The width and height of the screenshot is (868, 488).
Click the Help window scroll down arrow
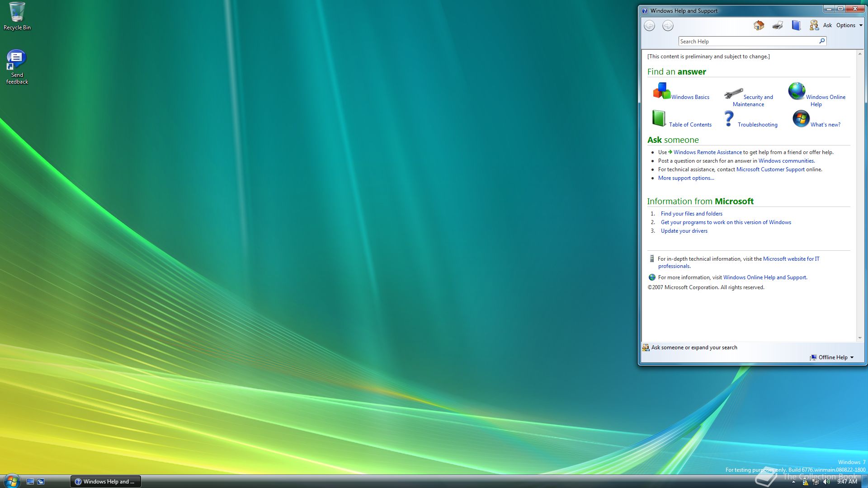pyautogui.click(x=859, y=338)
